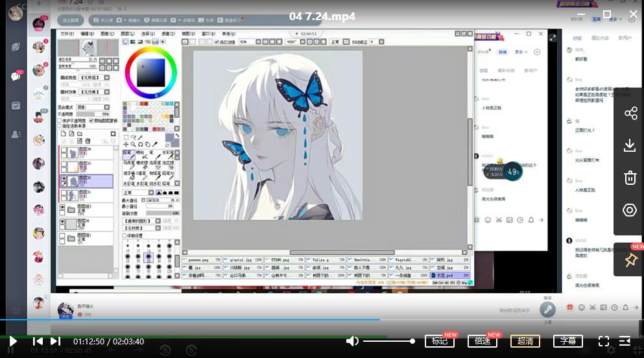
Task: Delete the video using the trash icon
Action: pos(630,178)
